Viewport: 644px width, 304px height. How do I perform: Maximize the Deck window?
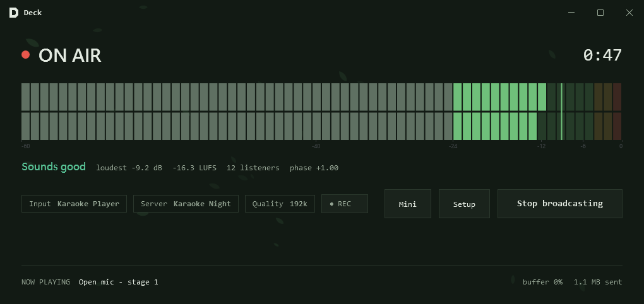600,13
